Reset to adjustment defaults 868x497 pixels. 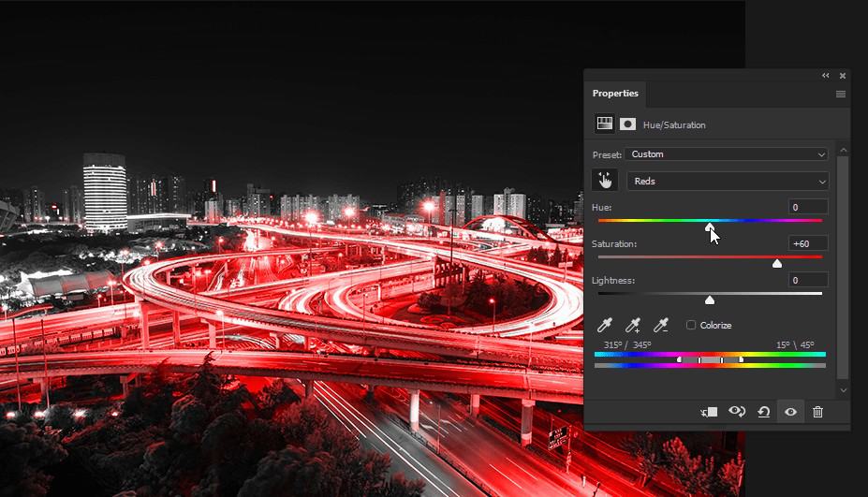[x=764, y=412]
